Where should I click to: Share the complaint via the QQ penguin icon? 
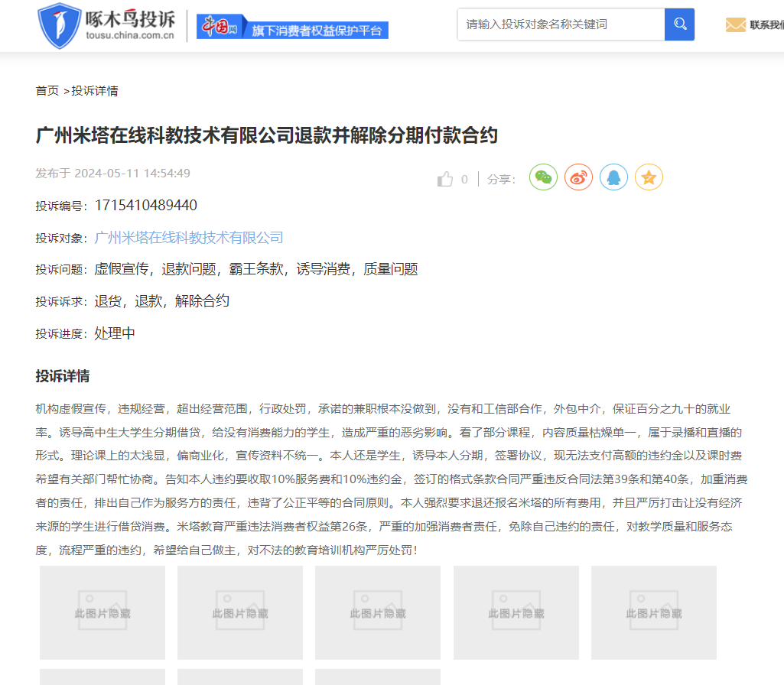click(613, 177)
